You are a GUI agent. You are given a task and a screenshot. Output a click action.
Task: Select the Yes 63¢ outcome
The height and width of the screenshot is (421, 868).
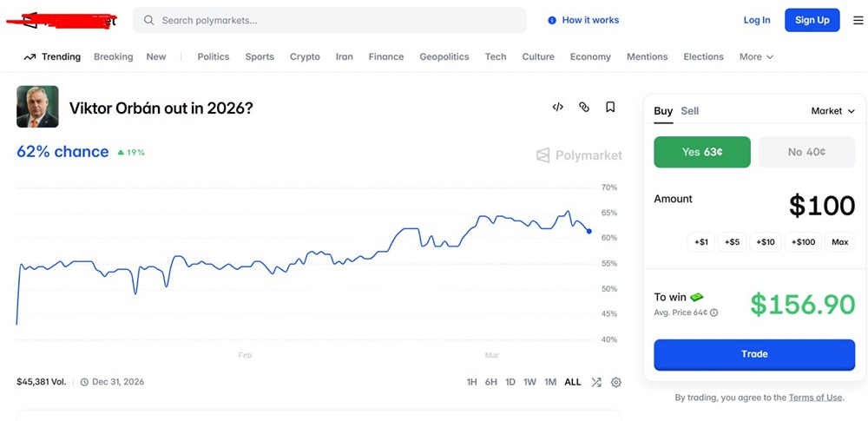click(701, 152)
